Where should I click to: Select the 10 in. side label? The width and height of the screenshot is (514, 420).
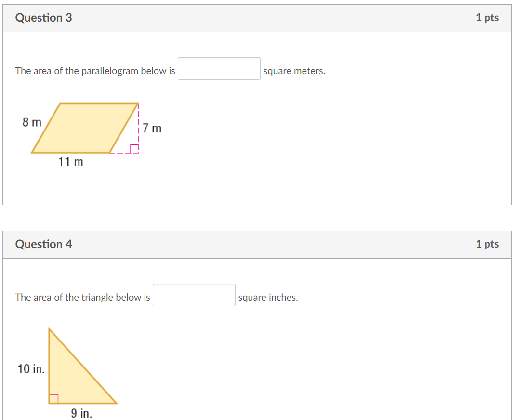pyautogui.click(x=30, y=370)
